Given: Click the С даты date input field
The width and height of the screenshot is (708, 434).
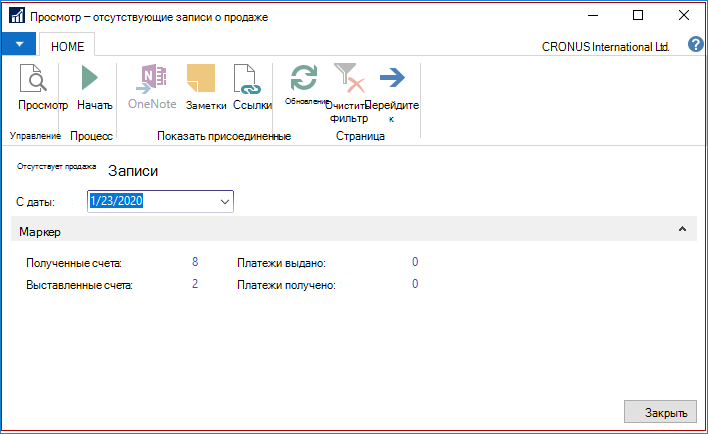Looking at the screenshot, I should click(x=160, y=201).
